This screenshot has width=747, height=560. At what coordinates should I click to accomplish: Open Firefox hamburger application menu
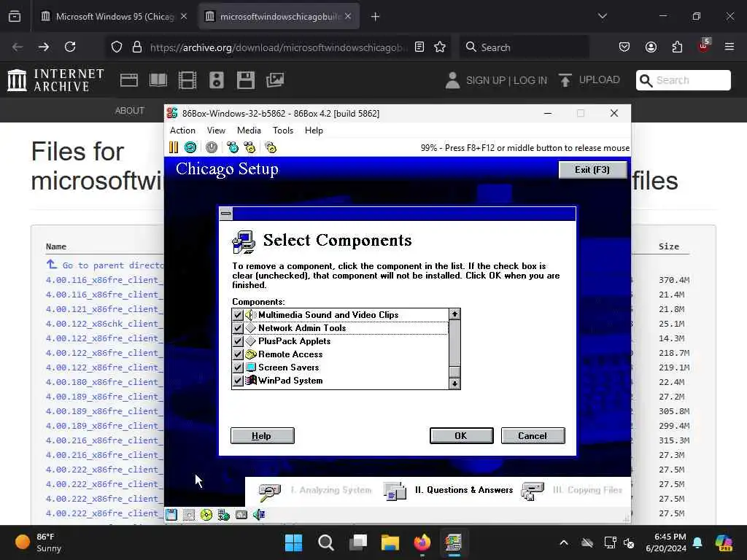(729, 47)
